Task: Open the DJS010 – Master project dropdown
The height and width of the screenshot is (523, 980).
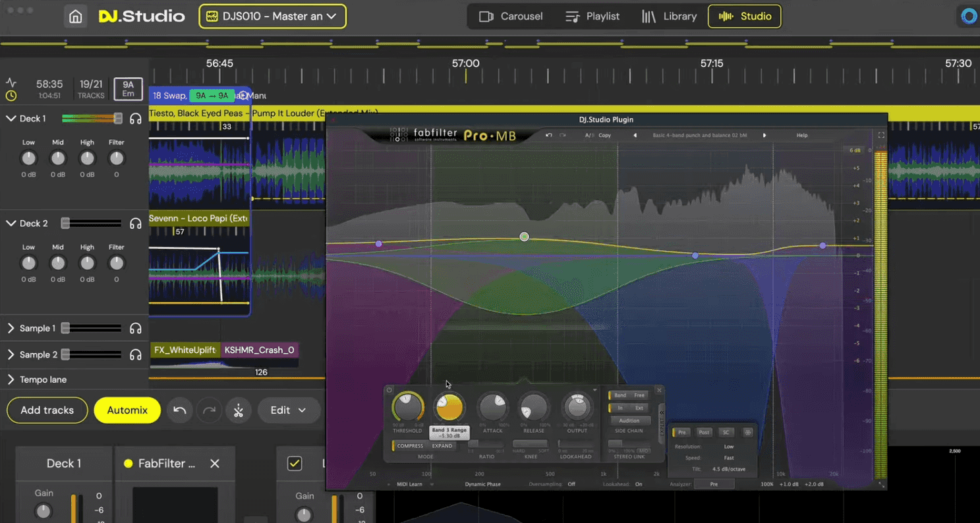Action: (272, 16)
